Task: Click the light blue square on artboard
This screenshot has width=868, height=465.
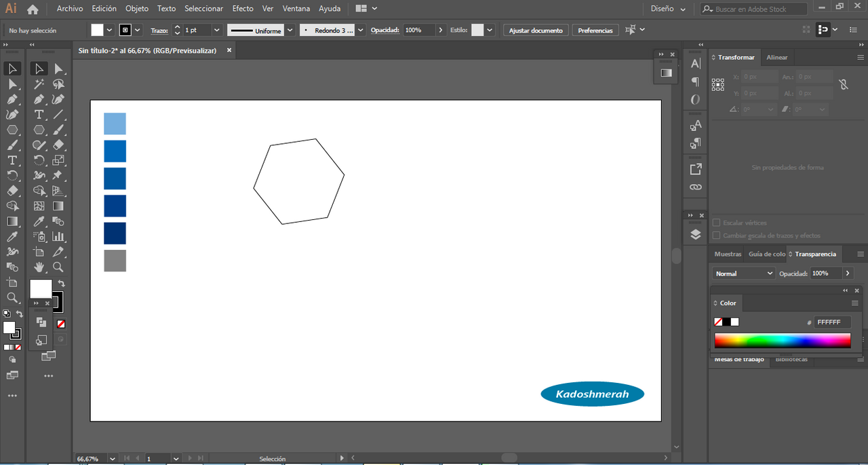Action: click(x=115, y=124)
